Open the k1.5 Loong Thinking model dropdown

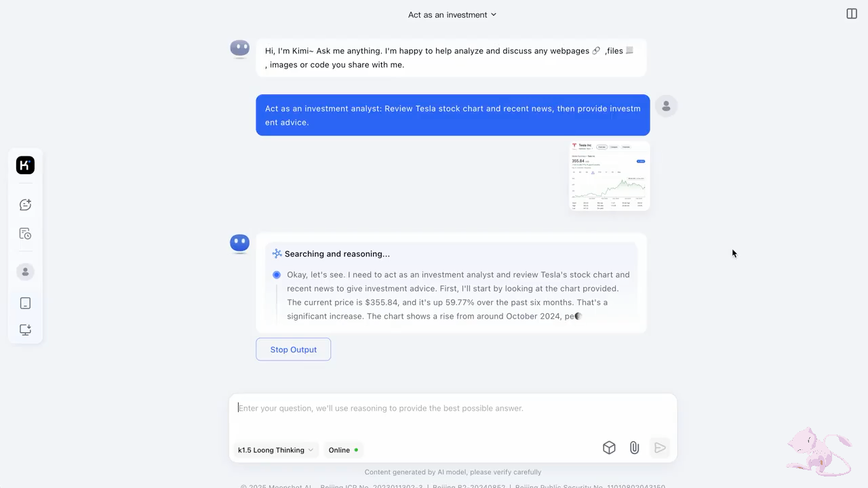pyautogui.click(x=275, y=450)
